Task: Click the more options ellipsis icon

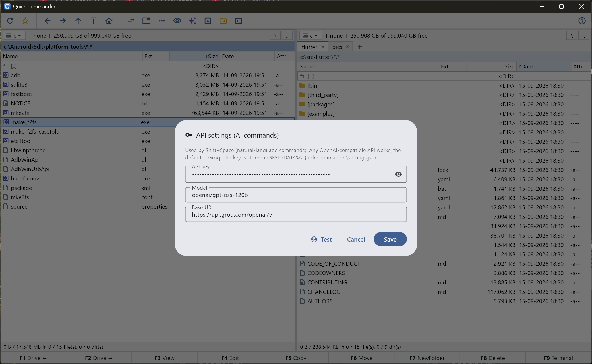Action: point(162,21)
